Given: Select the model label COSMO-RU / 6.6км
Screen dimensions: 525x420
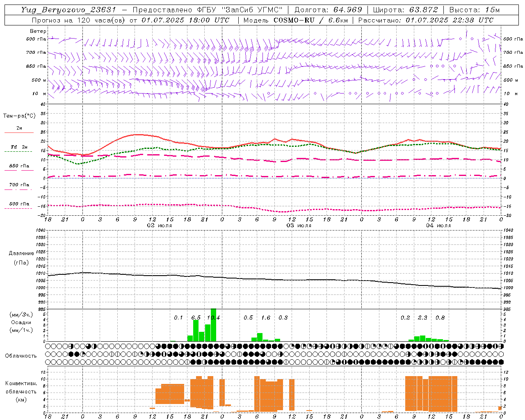Looking at the screenshot, I should pos(310,20).
